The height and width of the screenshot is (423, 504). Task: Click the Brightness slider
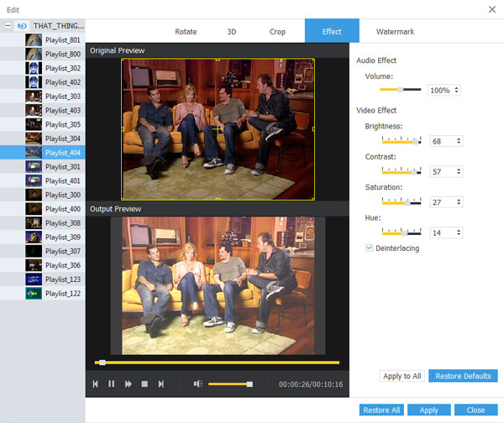(402, 140)
